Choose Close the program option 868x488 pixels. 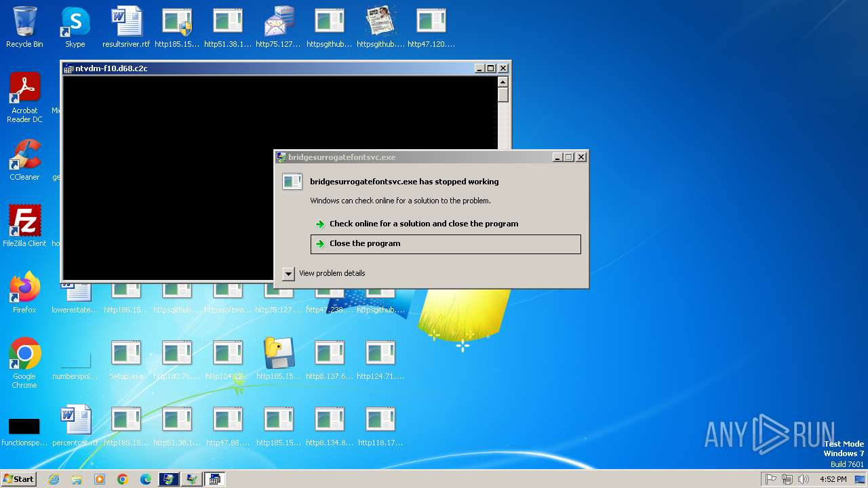[x=446, y=244]
